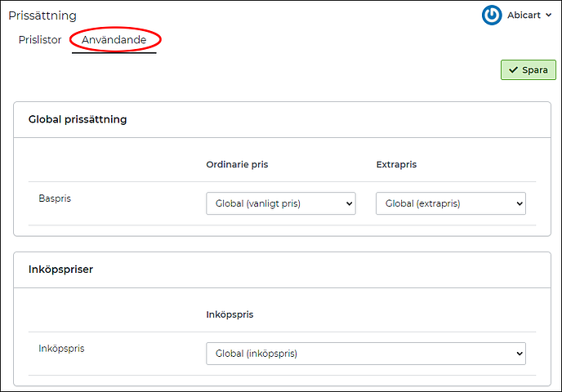Click the Inköpspris row label
562x392 pixels.
point(61,348)
